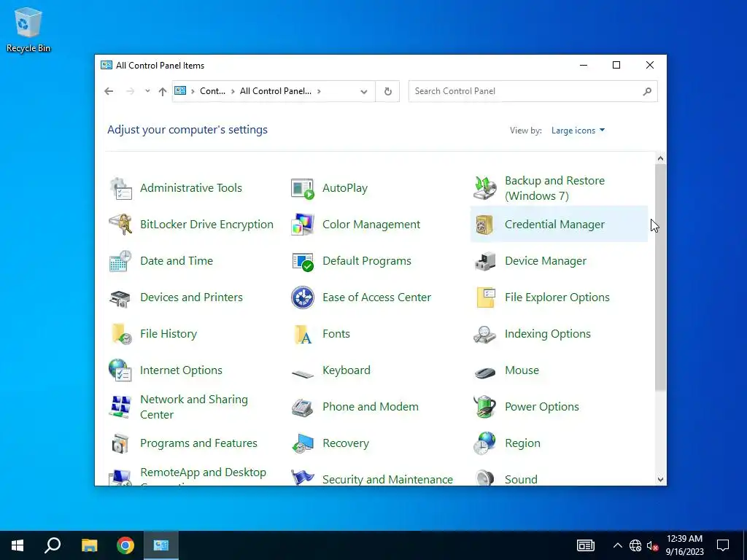Open the File History icon

tap(120, 334)
